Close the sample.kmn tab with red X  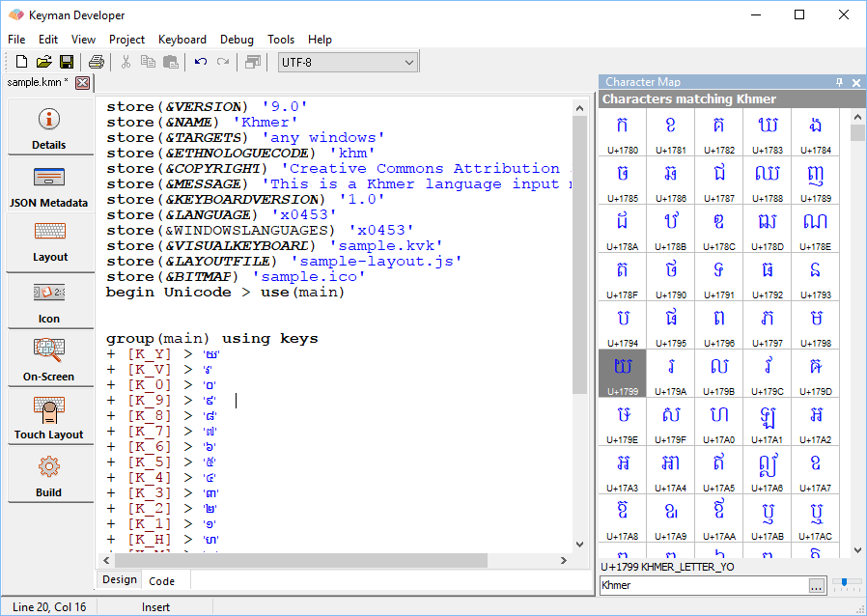pyautogui.click(x=82, y=82)
